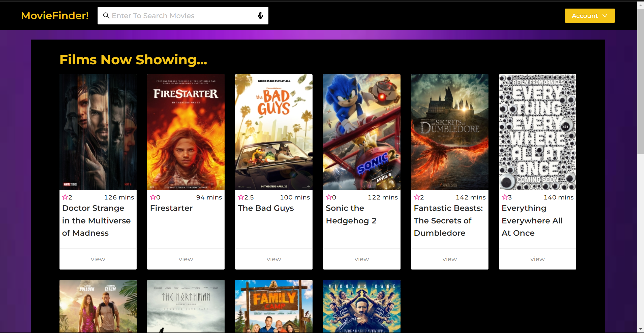Click the star icon on Sonic the Hedgehog 2

tap(329, 197)
